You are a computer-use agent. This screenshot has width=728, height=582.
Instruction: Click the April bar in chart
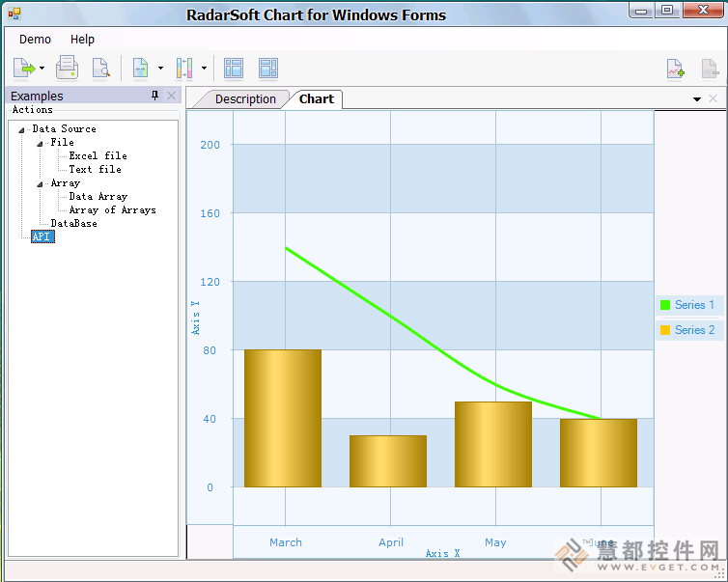388,461
